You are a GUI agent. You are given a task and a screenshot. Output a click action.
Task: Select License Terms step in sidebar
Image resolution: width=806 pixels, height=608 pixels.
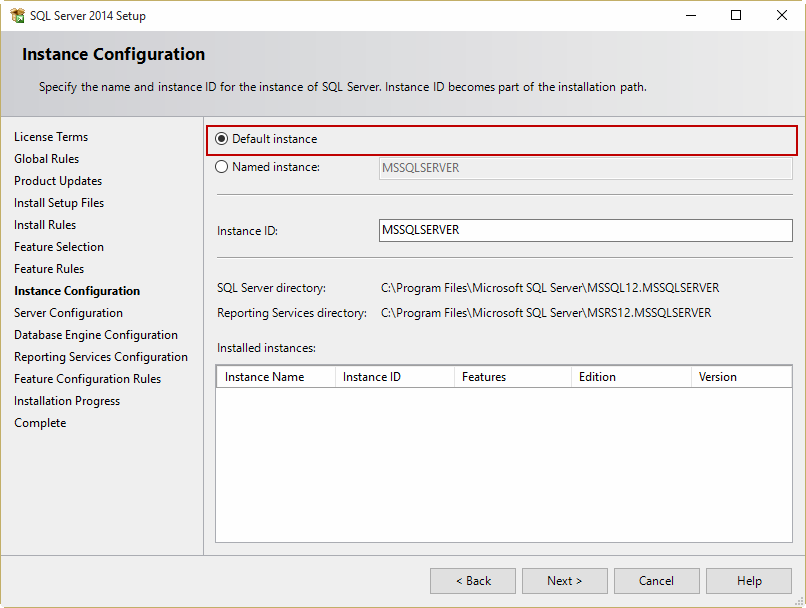(51, 137)
